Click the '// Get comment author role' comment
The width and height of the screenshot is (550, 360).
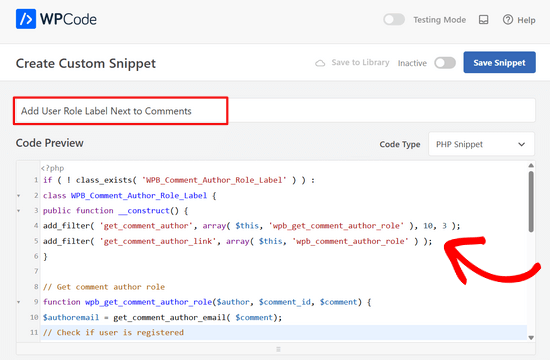[x=104, y=287]
